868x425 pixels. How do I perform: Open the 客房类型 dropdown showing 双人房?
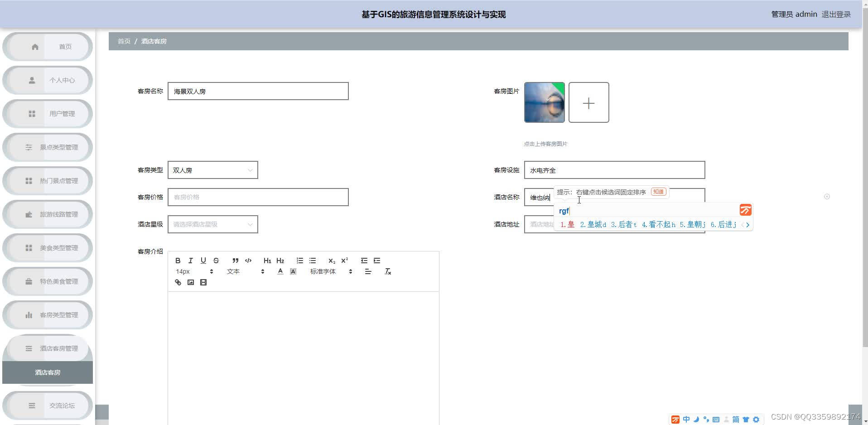pyautogui.click(x=212, y=170)
